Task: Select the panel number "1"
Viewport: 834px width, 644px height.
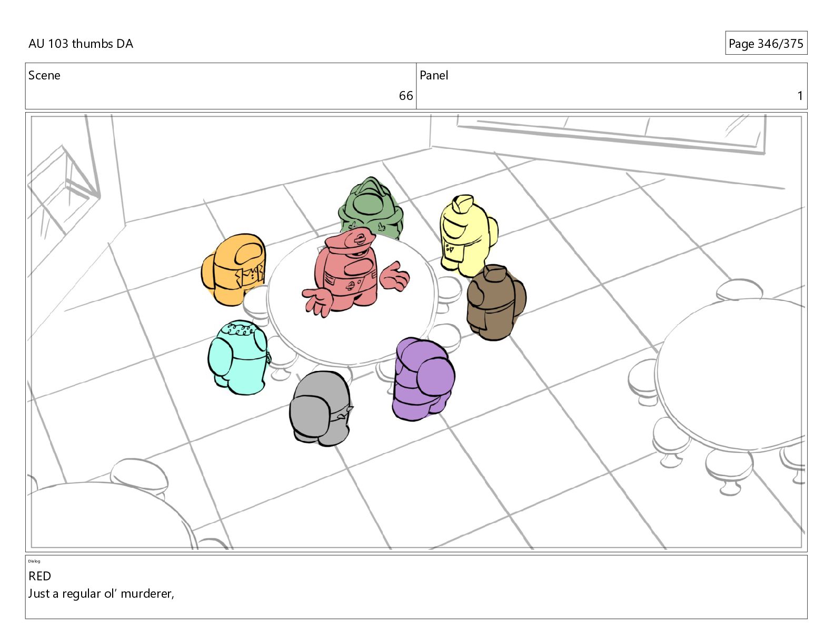Action: 800,96
